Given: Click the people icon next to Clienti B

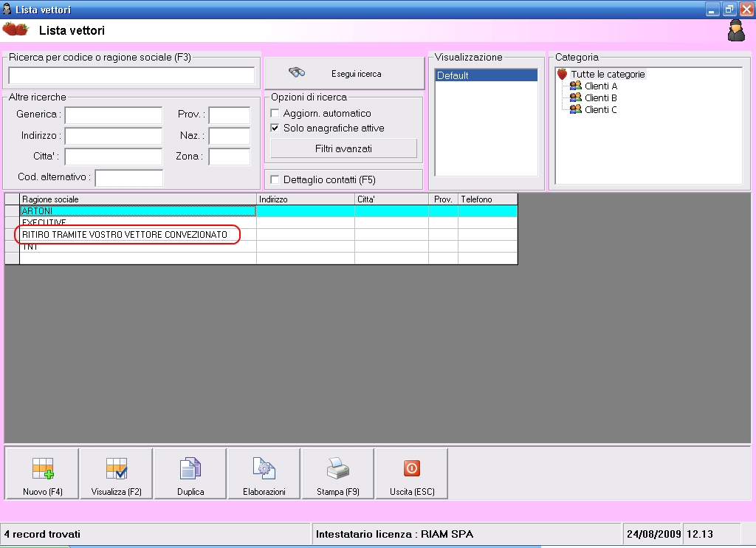Looking at the screenshot, I should (576, 97).
